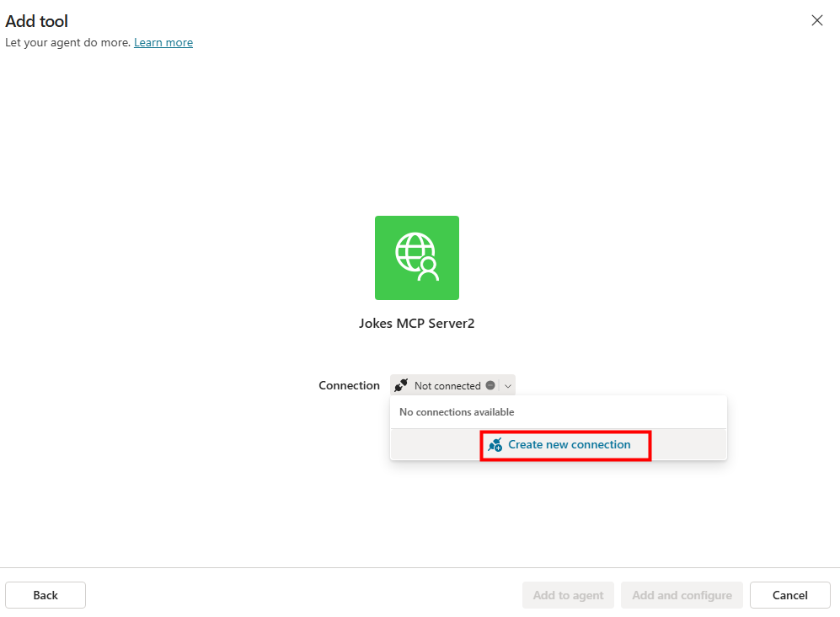Close the Add tool dialog with X
The image size is (840, 617).
pos(816,21)
